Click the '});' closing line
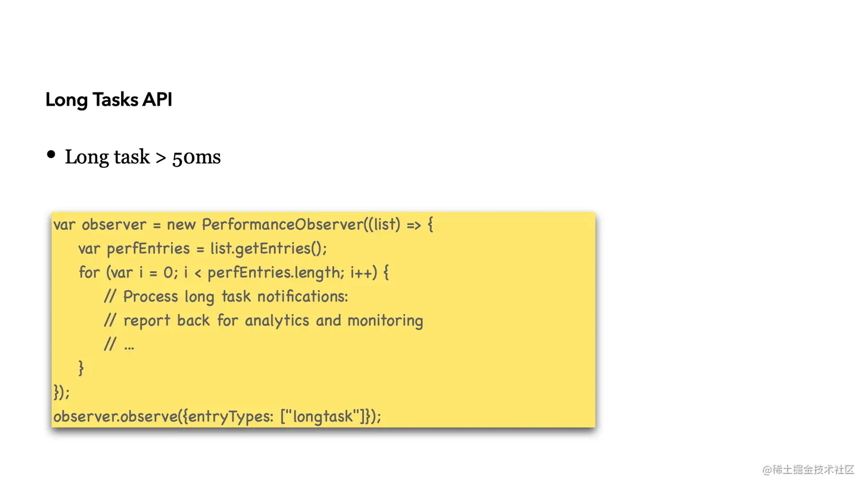868x489 pixels. [x=61, y=392]
